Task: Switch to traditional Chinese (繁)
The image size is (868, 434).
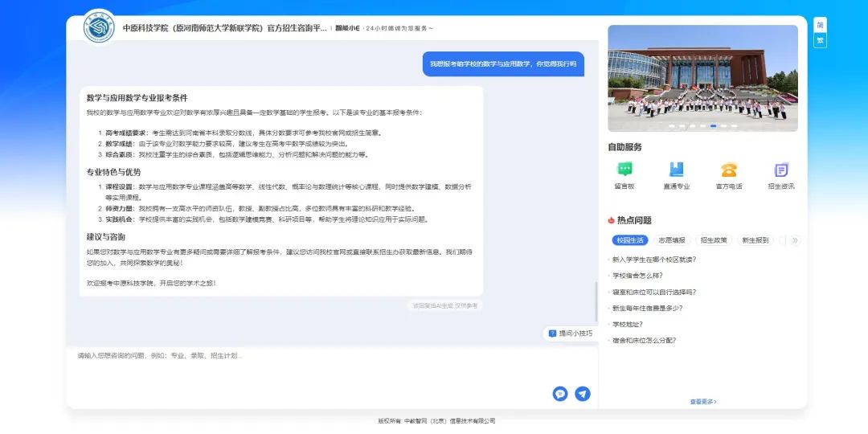Action: pos(820,40)
